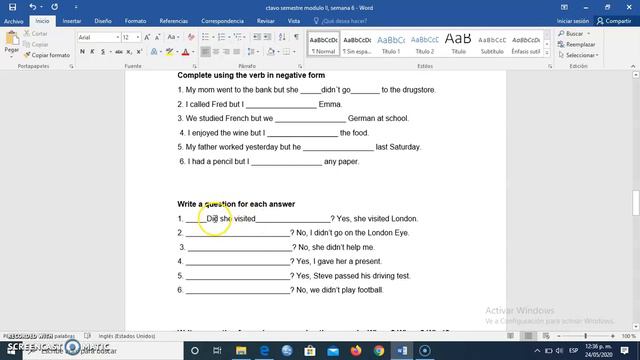
Task: Open the font size 12 dropdown
Action: 138,37
